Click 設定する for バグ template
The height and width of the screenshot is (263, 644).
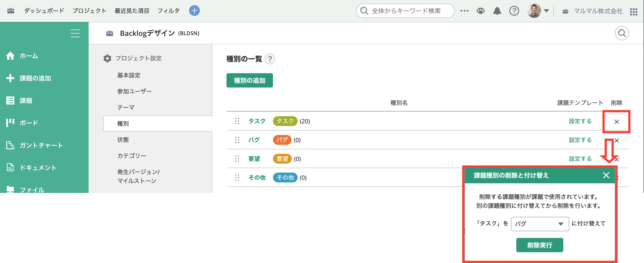pos(580,140)
